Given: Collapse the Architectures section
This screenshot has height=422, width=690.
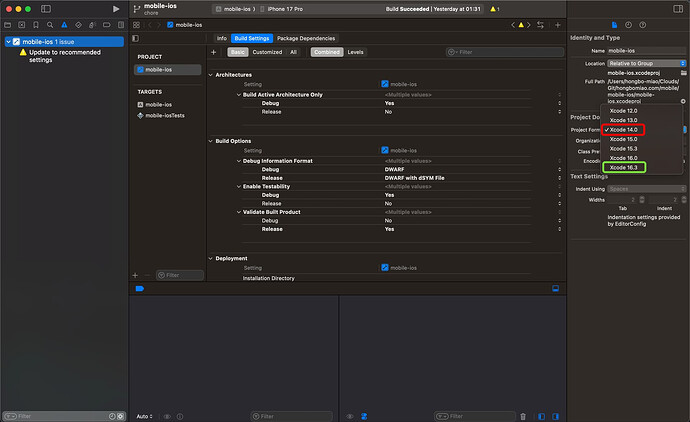Looking at the screenshot, I should click(211, 74).
